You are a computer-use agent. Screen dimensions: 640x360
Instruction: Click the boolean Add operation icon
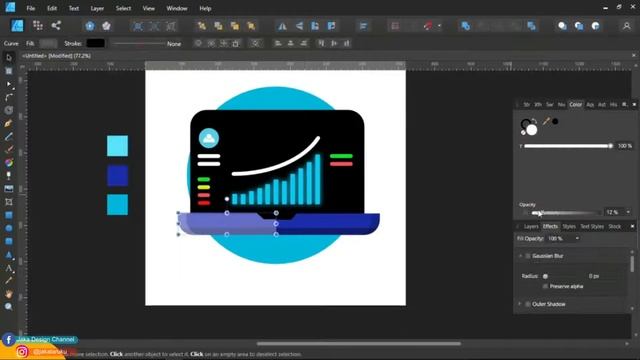pyautogui.click(x=465, y=26)
